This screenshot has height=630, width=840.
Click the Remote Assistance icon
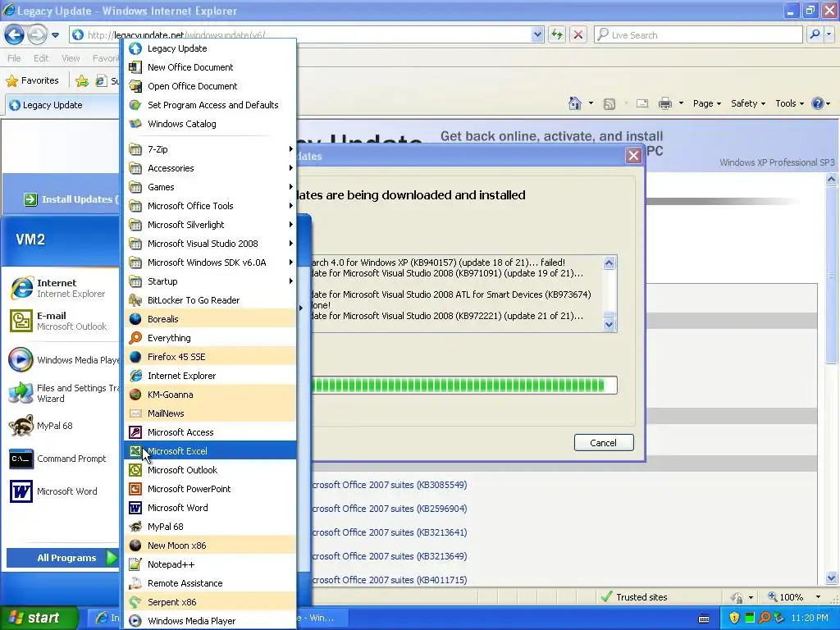[x=135, y=583]
